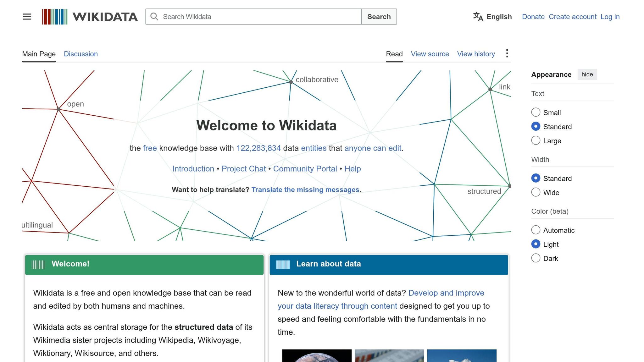Click the search magnifier icon

click(x=154, y=17)
